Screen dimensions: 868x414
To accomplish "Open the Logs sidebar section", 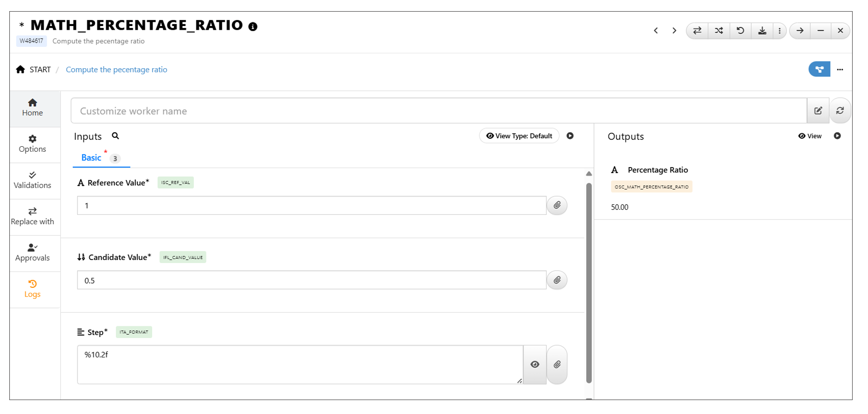I will [32, 289].
